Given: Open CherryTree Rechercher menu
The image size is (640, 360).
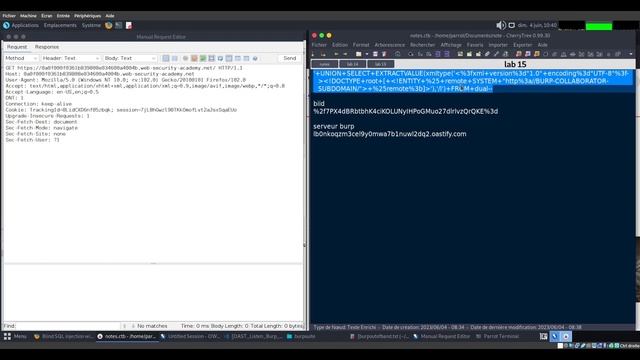Looking at the screenshot, I should 423,45.
